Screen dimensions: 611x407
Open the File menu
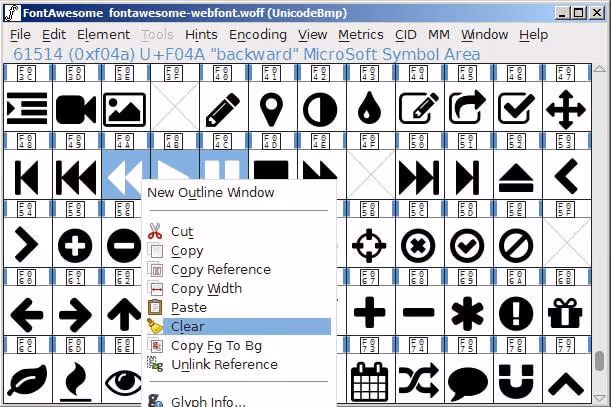point(20,35)
